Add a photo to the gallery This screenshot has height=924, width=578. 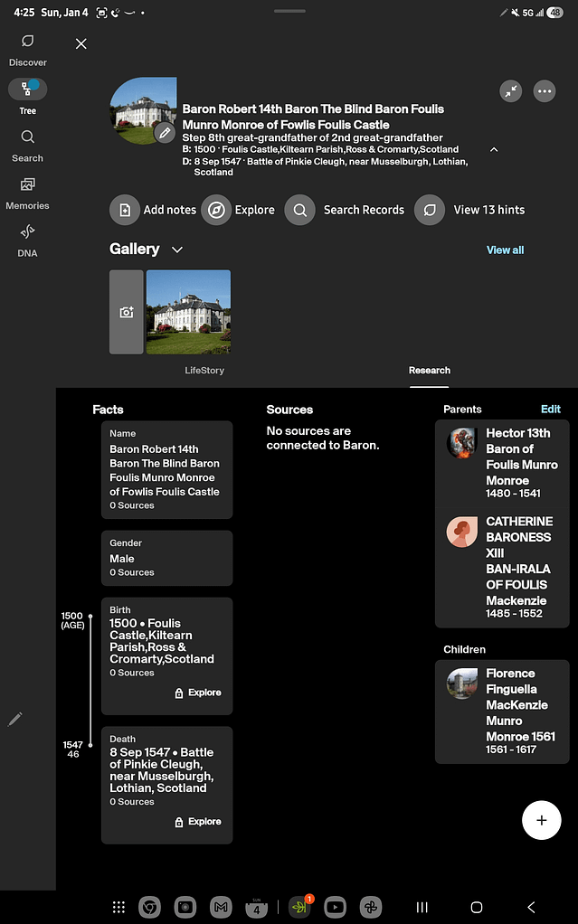[127, 312]
